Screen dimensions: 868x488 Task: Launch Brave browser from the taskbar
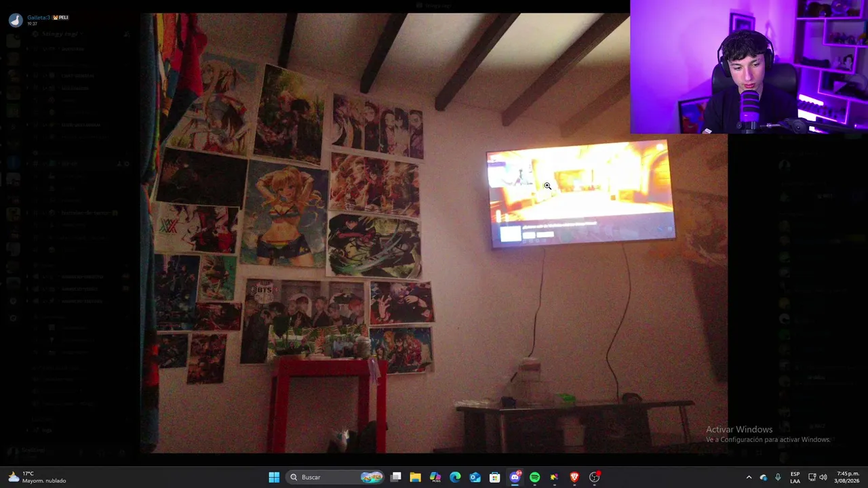tap(574, 477)
